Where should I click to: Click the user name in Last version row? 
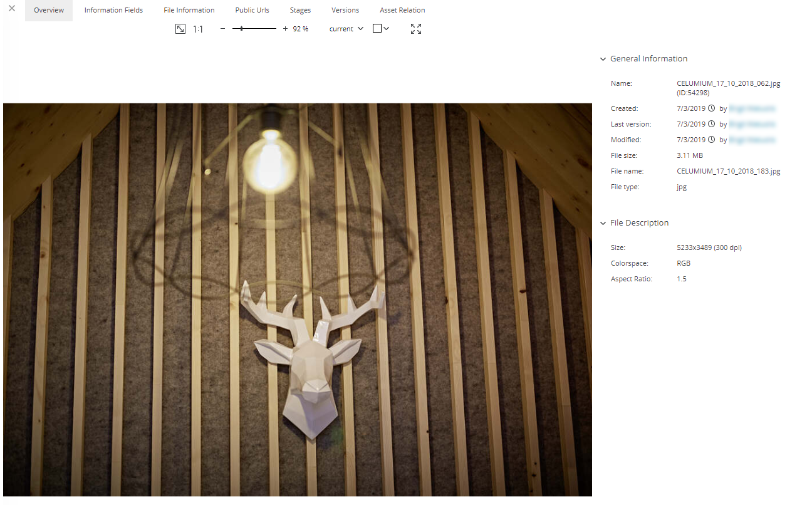click(752, 124)
